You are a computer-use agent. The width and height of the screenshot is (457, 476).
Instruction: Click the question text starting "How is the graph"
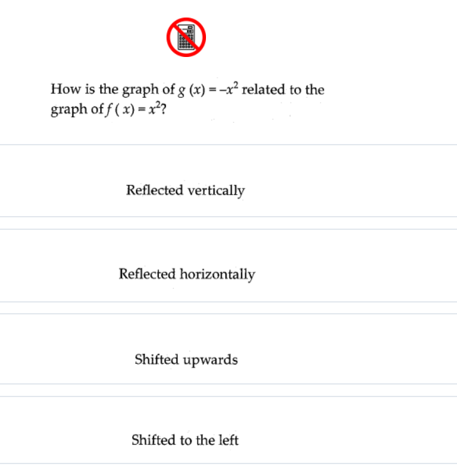187,99
